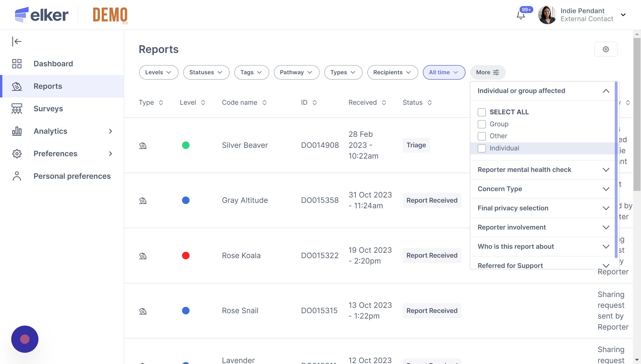Click Rose Koala red level dot
The height and width of the screenshot is (364, 641).
pyautogui.click(x=186, y=256)
